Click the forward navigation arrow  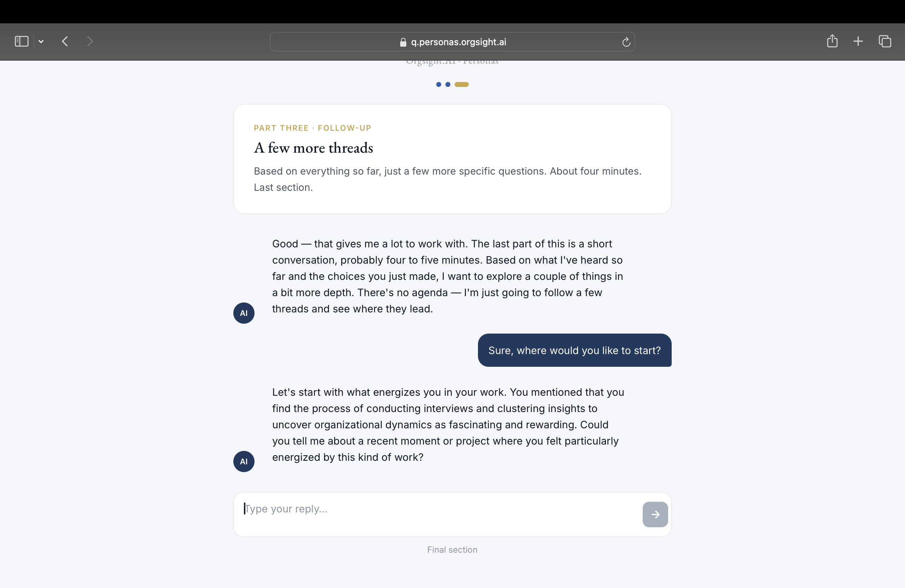click(x=90, y=41)
